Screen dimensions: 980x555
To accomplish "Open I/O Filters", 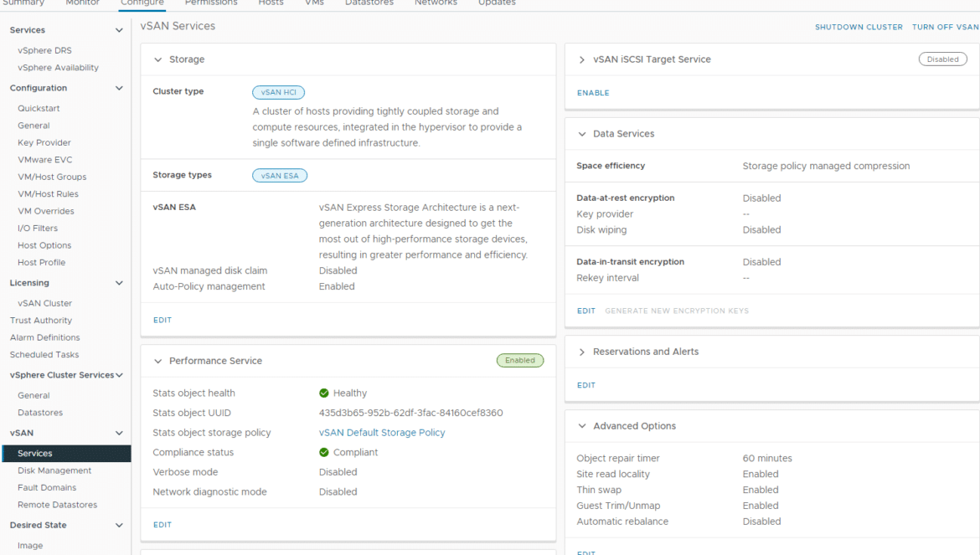I will (38, 229).
